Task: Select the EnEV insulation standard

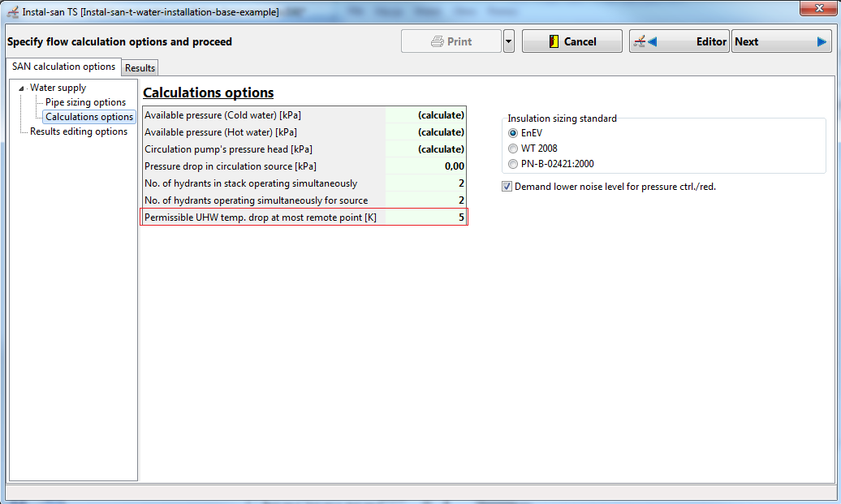Action: click(513, 133)
